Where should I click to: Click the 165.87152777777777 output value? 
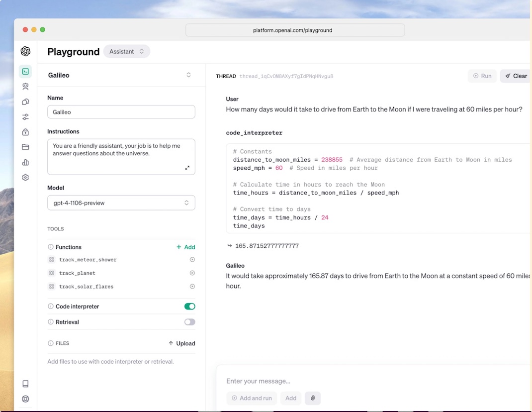(266, 246)
